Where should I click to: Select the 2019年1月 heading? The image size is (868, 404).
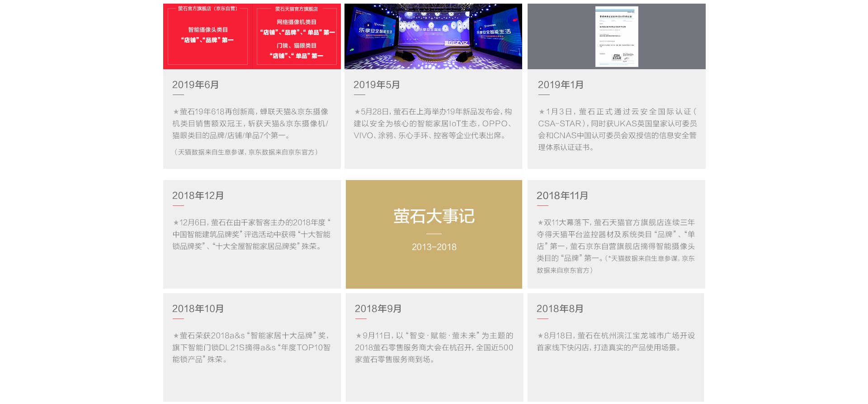tap(561, 85)
